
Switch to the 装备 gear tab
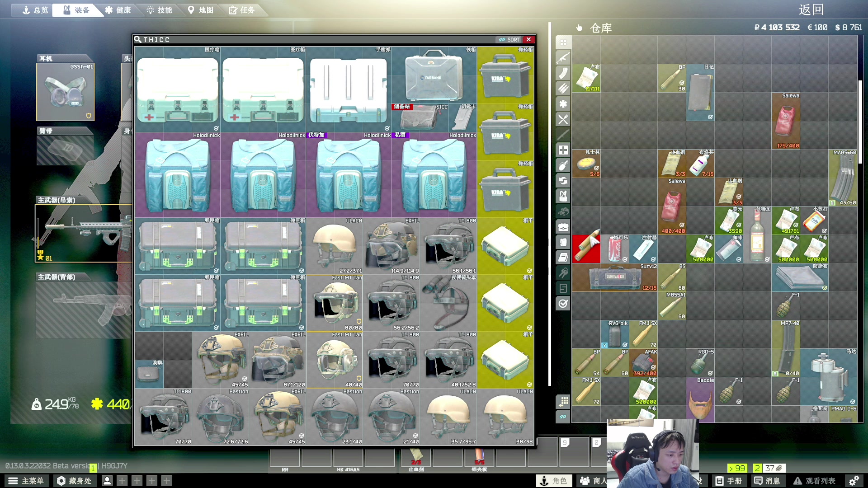coord(77,10)
